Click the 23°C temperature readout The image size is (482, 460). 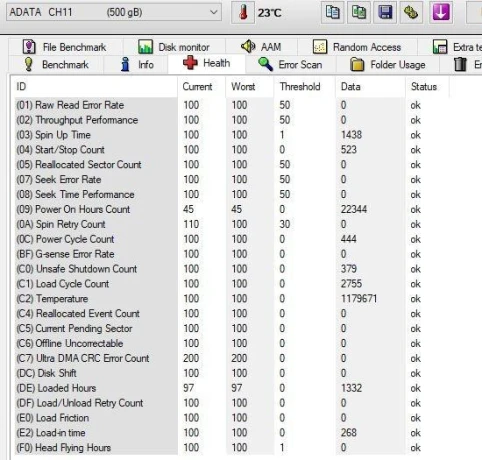[269, 13]
